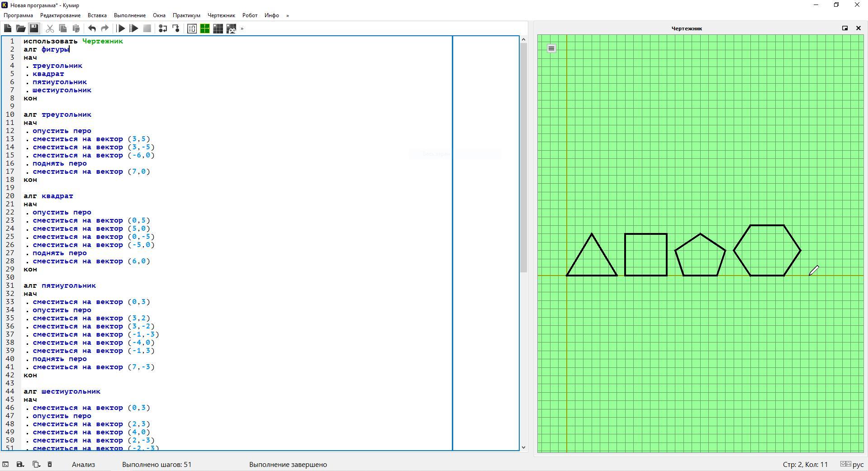868x471 pixels.
Task: Click the drawn triangle on canvas
Action: pyautogui.click(x=592, y=255)
